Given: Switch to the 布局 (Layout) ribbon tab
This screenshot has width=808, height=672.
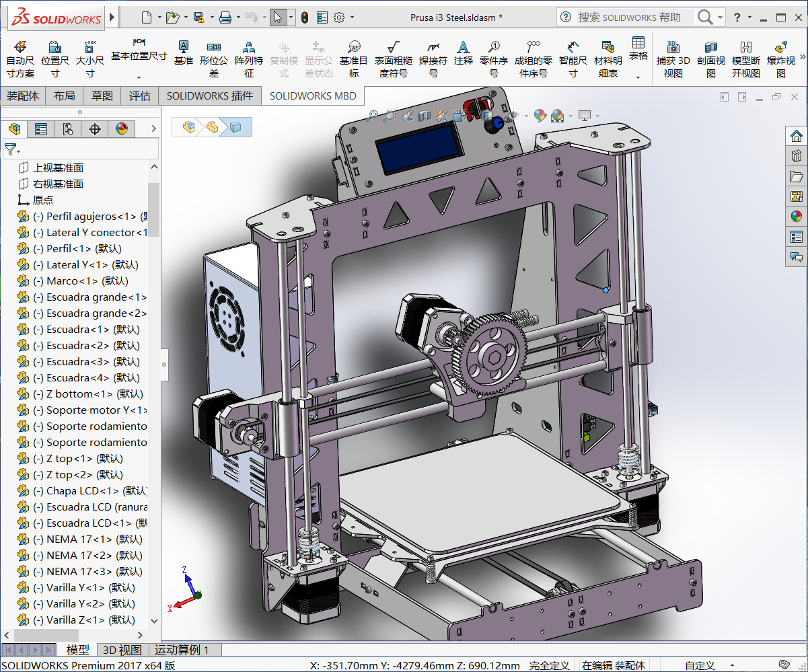Looking at the screenshot, I should point(65,96).
